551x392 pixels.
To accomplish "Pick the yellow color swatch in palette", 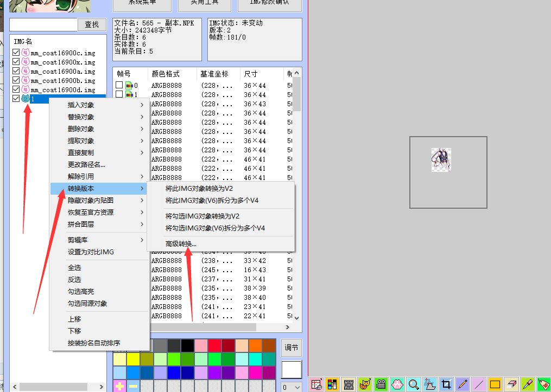I will pyautogui.click(x=132, y=359).
